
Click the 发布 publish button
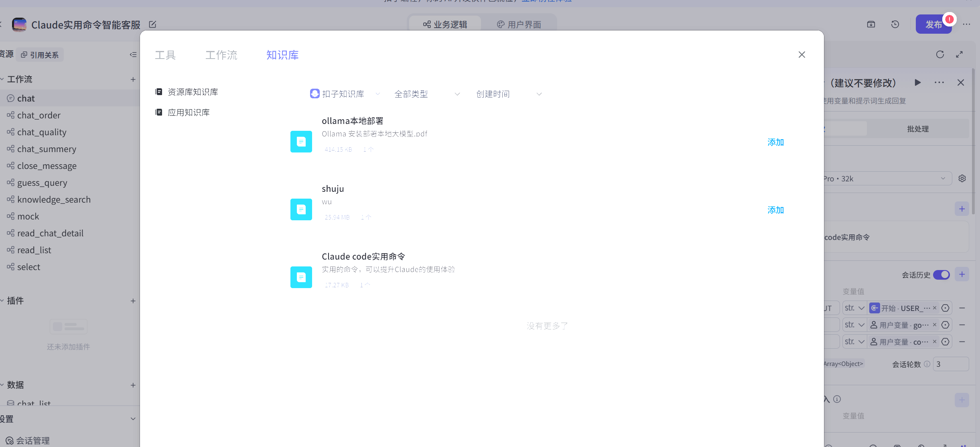933,24
